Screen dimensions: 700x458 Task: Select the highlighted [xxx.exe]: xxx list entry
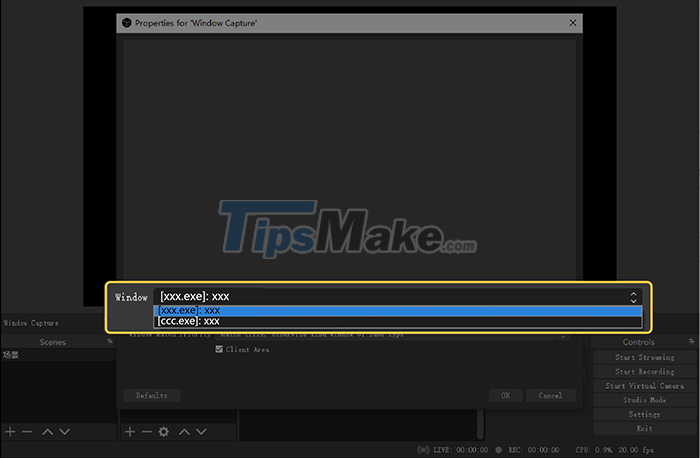(x=397, y=311)
